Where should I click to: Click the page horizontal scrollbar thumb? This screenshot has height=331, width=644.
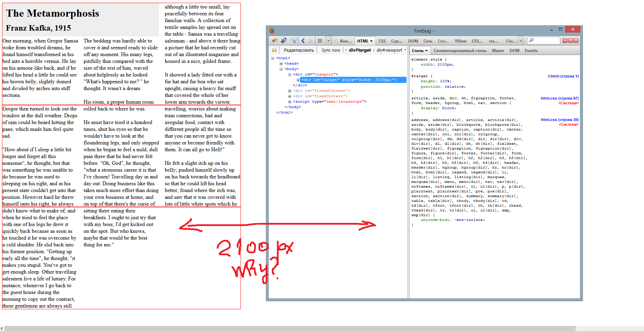(290, 328)
